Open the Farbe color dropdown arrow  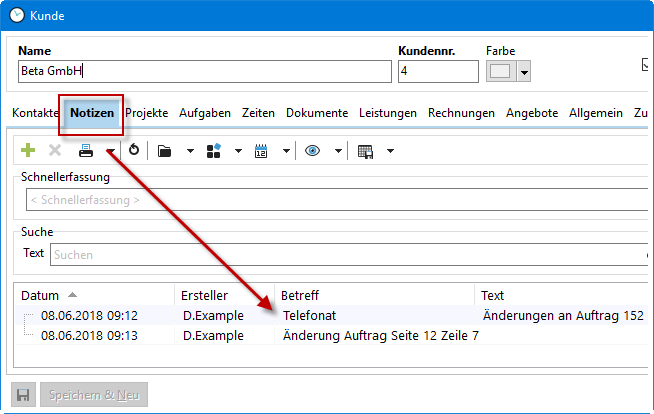pyautogui.click(x=523, y=72)
